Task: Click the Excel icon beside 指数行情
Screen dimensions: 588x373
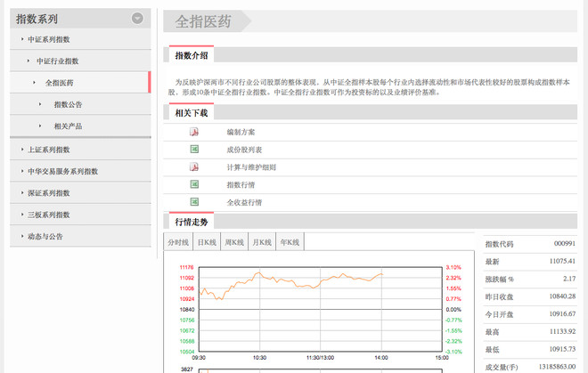Action: coord(194,184)
